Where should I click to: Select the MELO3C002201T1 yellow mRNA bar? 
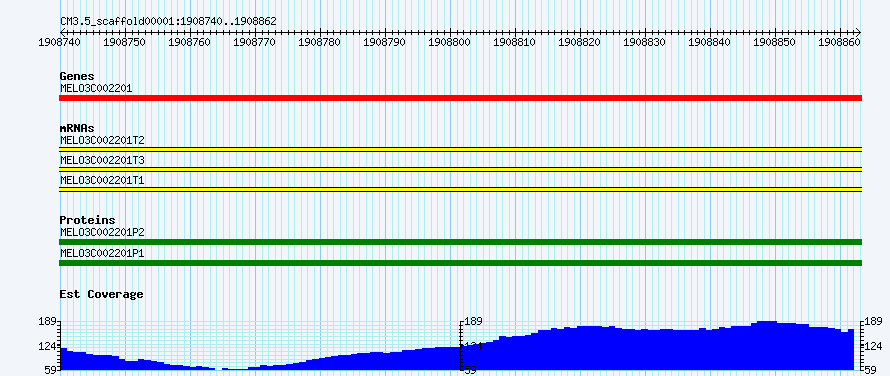[460, 190]
